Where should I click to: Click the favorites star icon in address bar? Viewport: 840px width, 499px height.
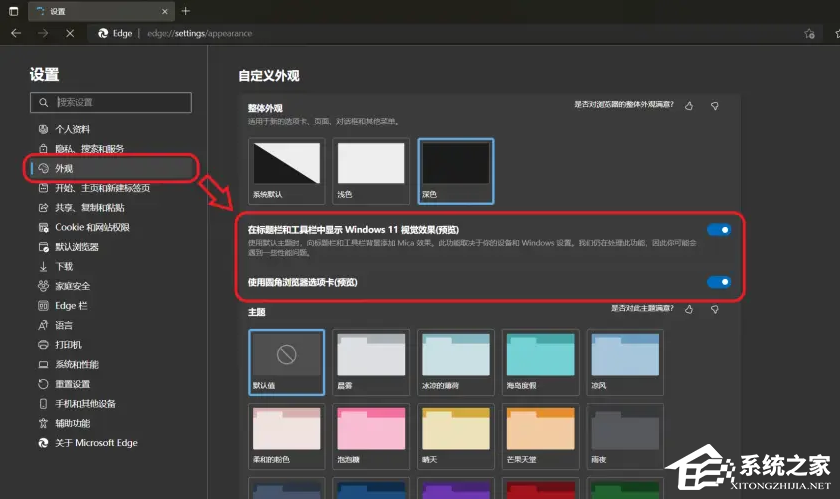coord(807,33)
